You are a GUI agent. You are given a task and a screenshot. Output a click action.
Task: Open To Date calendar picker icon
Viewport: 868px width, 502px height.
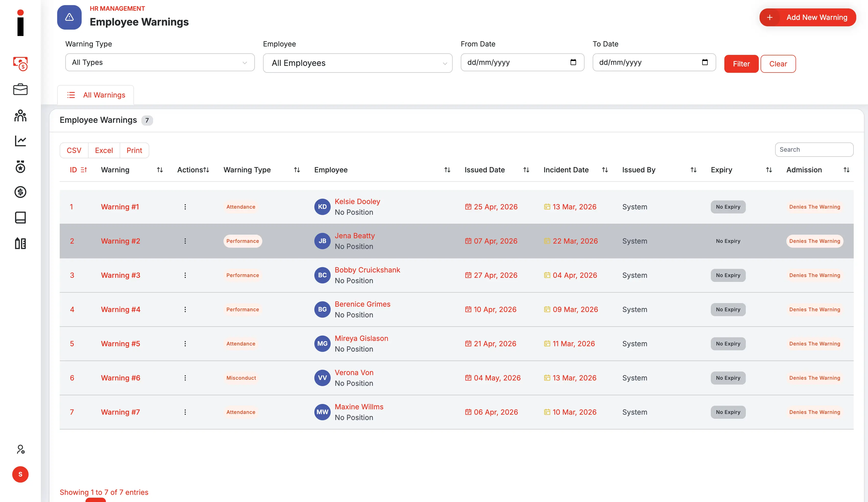(x=705, y=62)
